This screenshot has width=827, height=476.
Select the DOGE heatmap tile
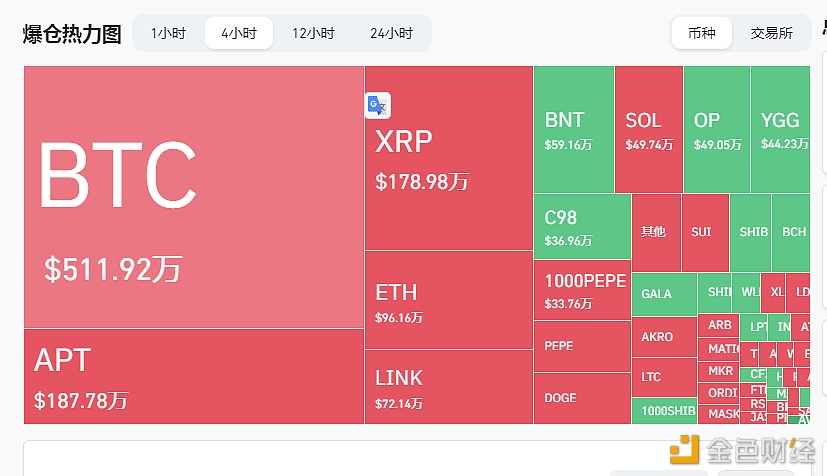(582, 399)
